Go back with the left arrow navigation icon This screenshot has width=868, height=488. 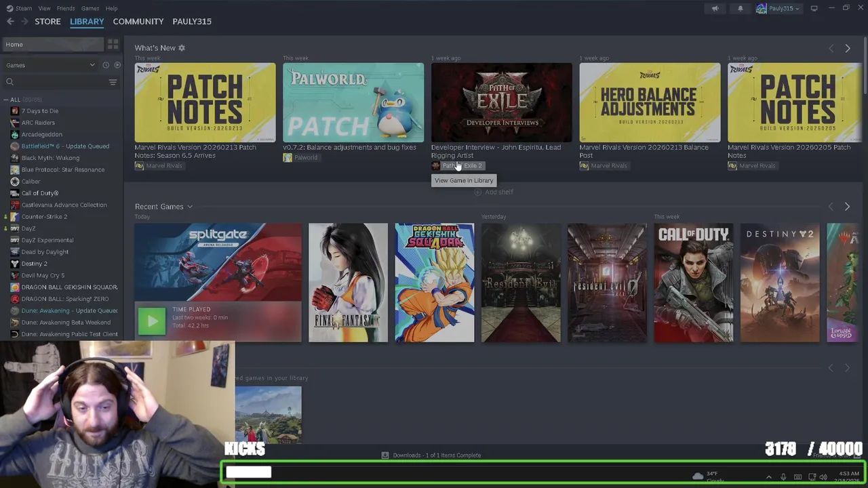click(x=10, y=22)
